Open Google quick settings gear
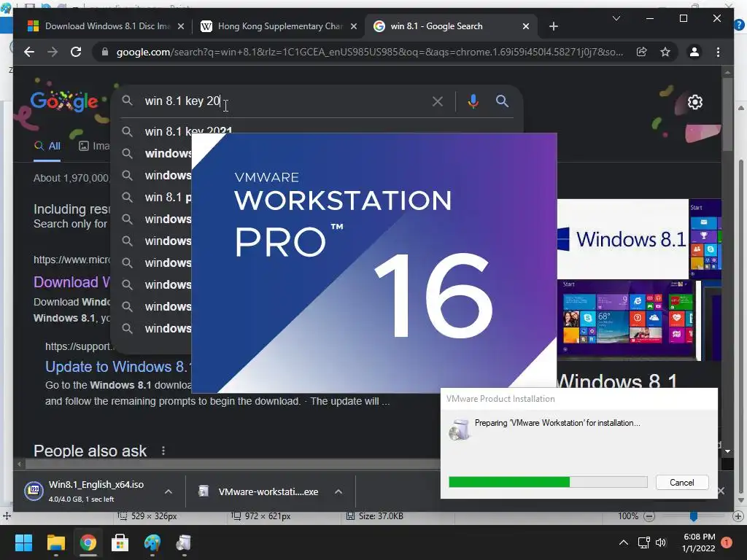 (x=694, y=102)
